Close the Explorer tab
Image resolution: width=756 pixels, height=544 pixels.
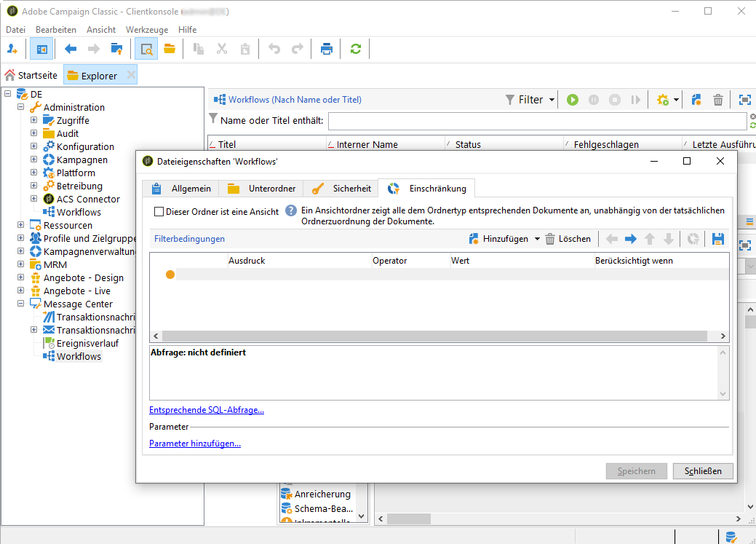(x=131, y=75)
